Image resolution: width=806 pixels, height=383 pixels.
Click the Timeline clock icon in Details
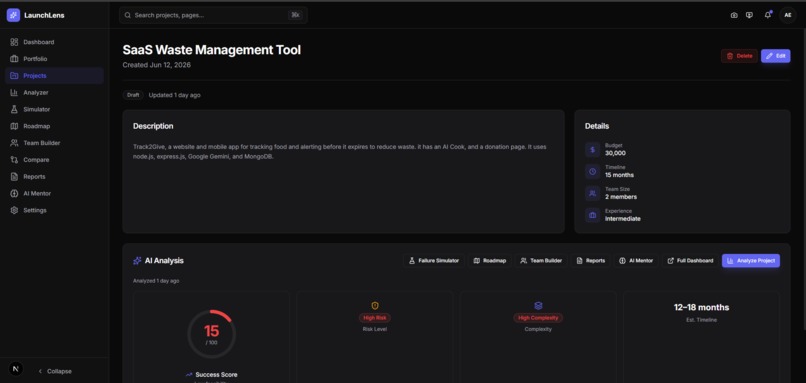pyautogui.click(x=592, y=172)
